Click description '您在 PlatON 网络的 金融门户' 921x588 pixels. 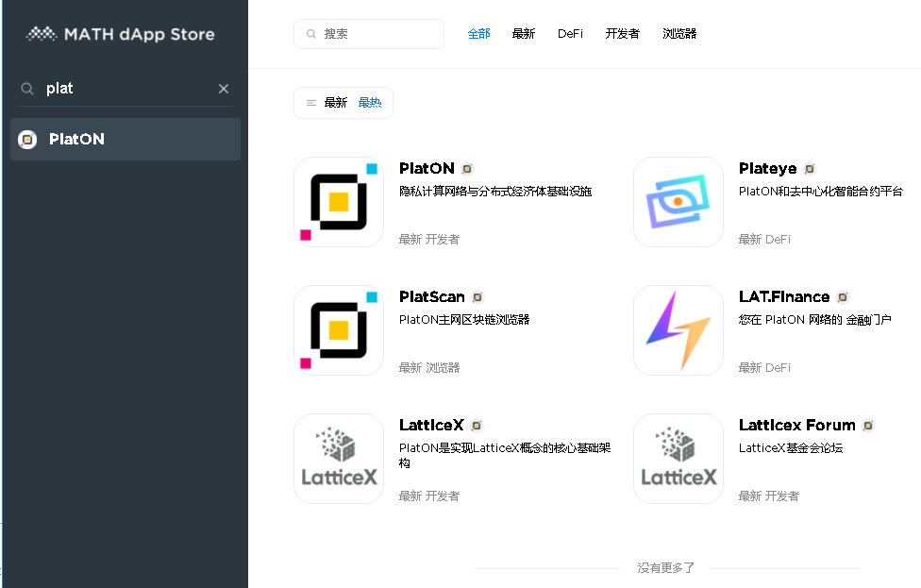[x=814, y=320]
